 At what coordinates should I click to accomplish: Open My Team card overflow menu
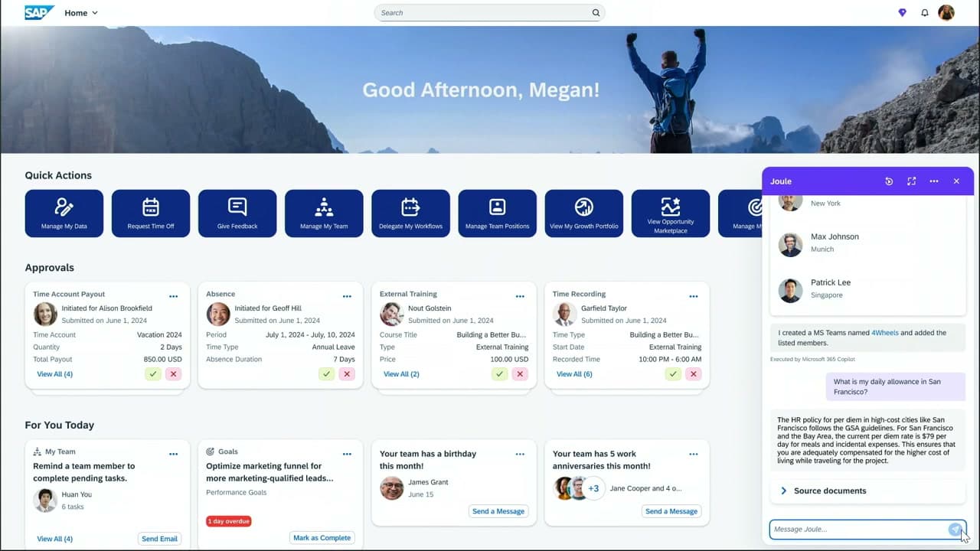pyautogui.click(x=174, y=454)
